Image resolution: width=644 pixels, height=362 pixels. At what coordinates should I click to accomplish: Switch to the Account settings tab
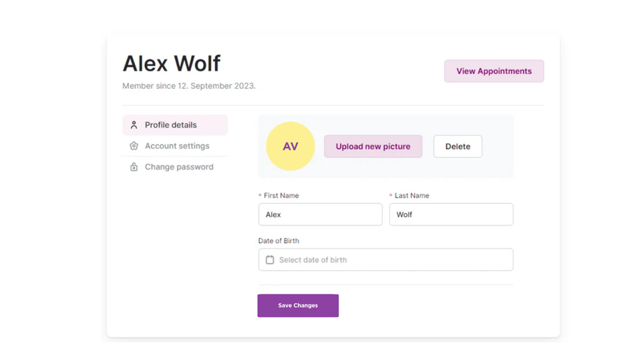click(x=177, y=146)
